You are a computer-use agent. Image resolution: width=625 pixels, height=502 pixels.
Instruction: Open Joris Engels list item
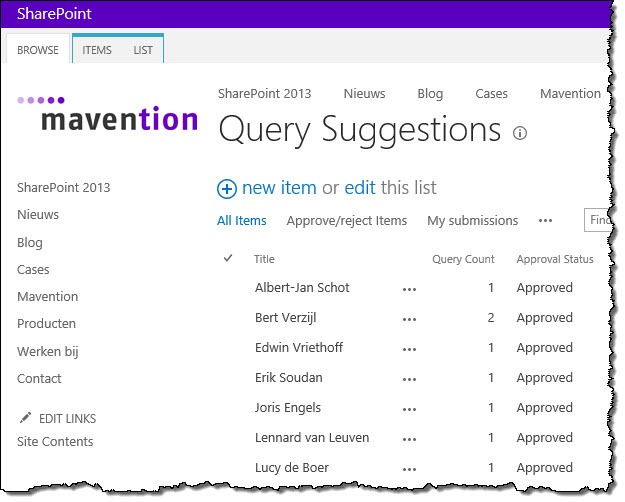(x=288, y=408)
